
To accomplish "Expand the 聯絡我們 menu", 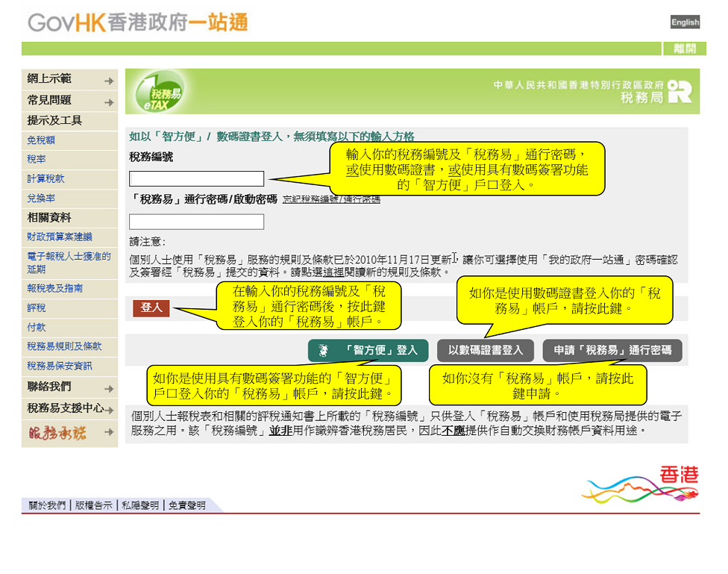I will 69,387.
